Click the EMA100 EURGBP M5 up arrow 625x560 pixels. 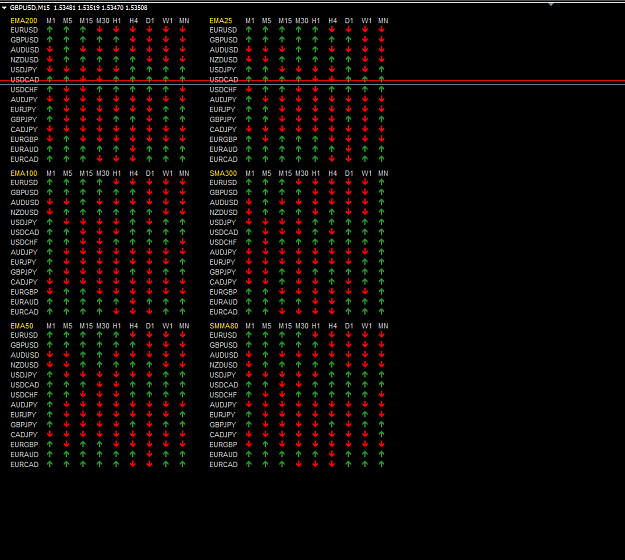click(67, 291)
